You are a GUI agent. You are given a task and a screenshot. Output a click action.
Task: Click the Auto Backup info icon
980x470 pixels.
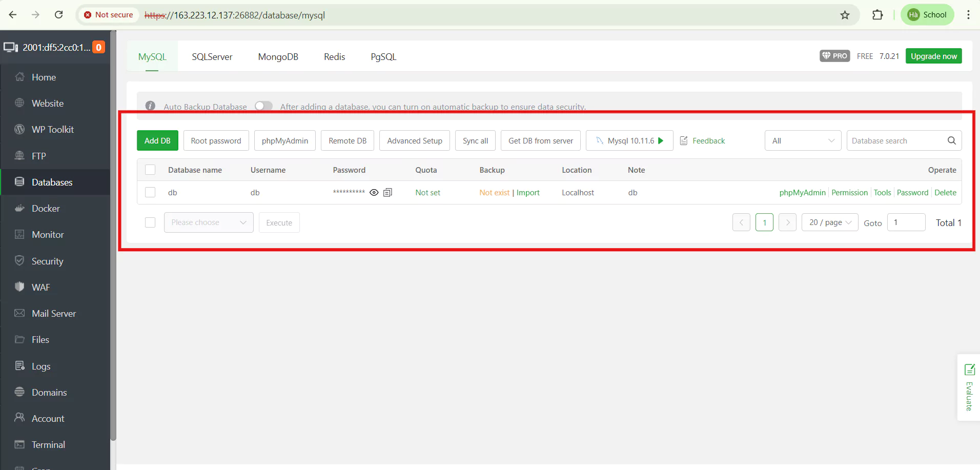pos(150,106)
